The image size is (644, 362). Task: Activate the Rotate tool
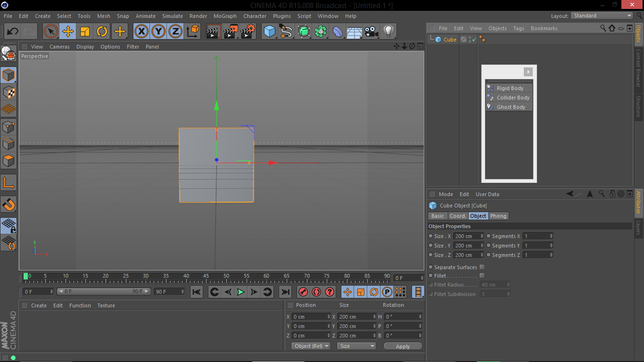coord(102,32)
